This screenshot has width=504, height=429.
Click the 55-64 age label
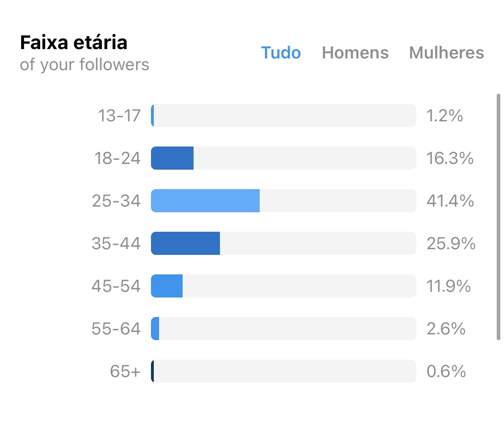tap(116, 328)
